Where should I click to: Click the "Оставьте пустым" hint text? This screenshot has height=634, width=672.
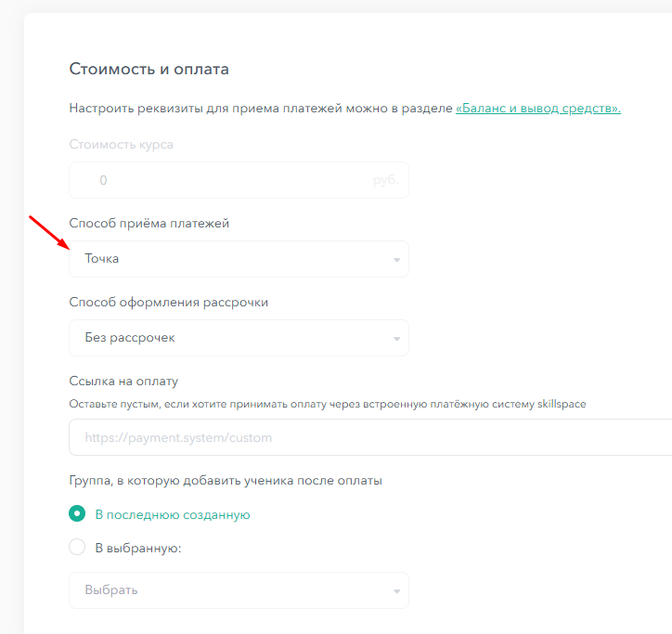coord(327,404)
